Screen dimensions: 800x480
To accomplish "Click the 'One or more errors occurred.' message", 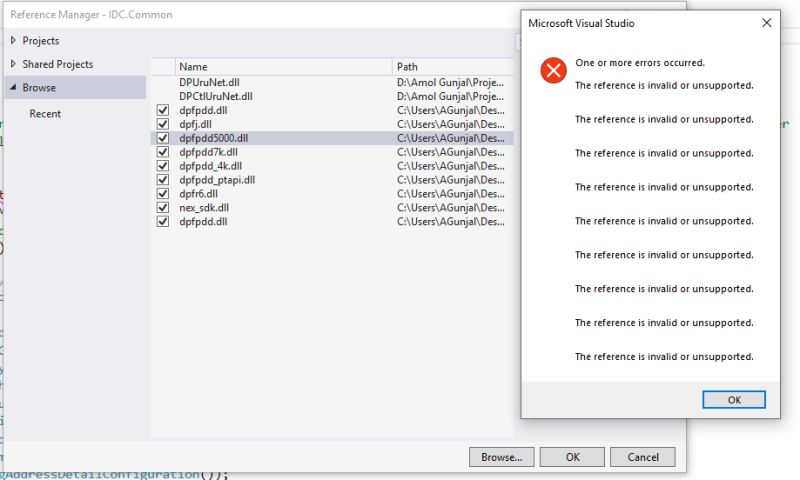I will pos(640,63).
